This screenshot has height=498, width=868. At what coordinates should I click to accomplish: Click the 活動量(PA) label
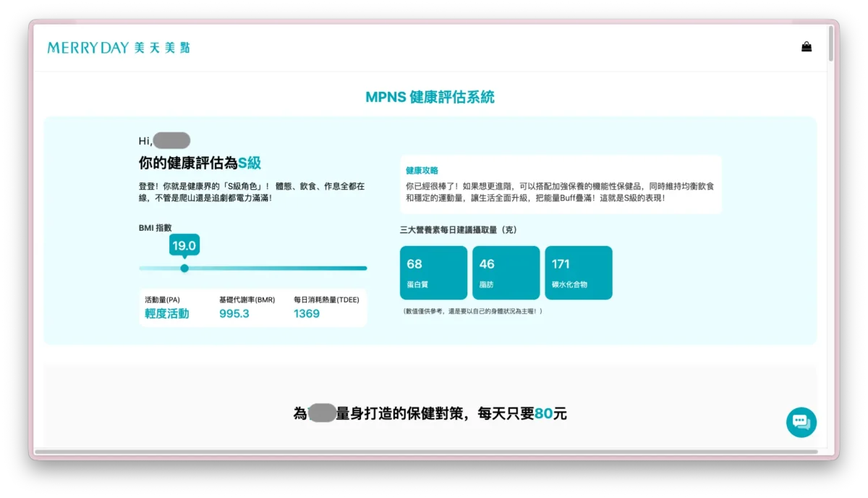(162, 300)
